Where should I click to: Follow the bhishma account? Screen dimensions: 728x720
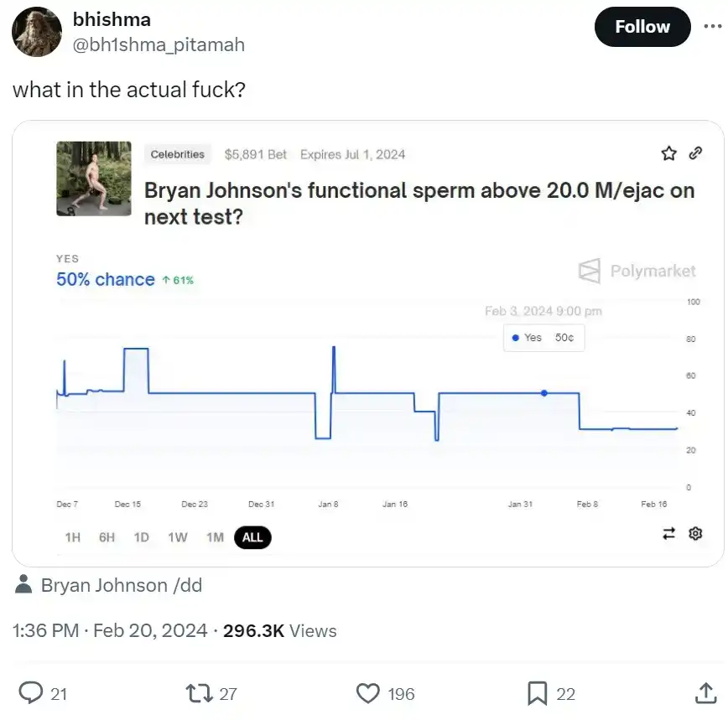[642, 27]
